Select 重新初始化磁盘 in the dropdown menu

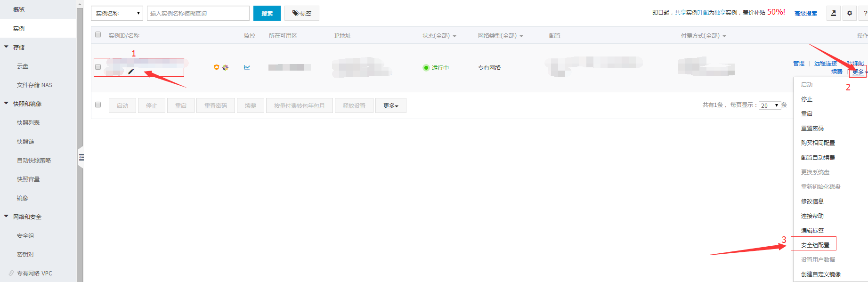tap(821, 187)
